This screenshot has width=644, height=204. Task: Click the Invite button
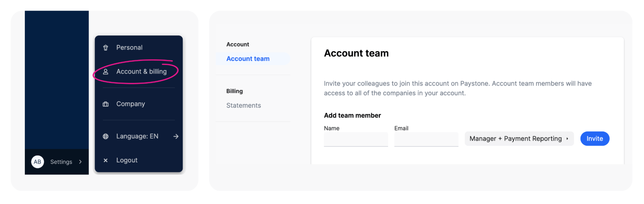pyautogui.click(x=594, y=138)
